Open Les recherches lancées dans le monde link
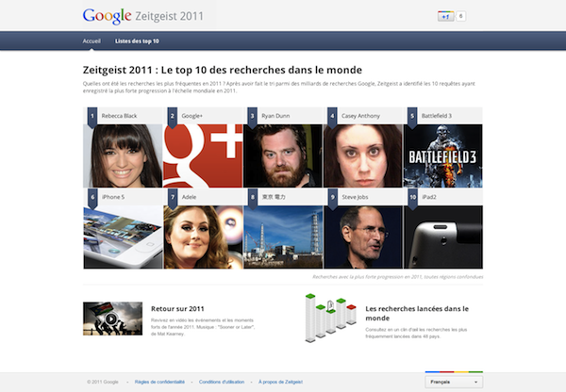566x392 pixels. coord(417,314)
